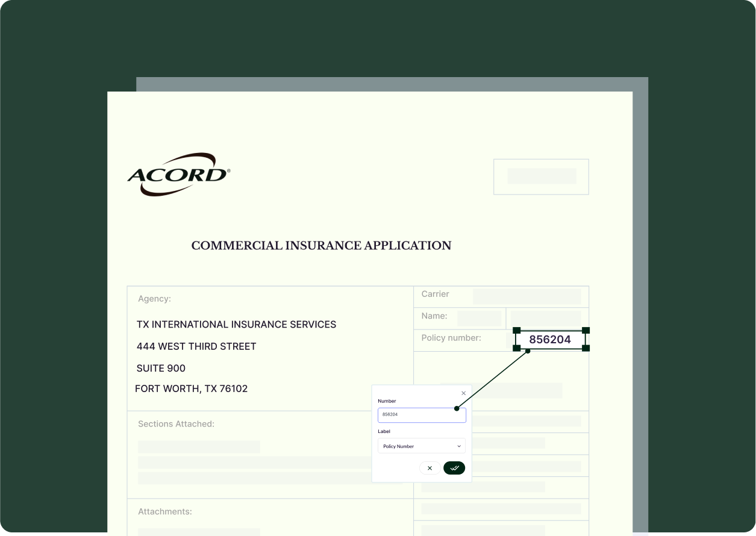Screen dimensions: 756x536
Task: Click the Attachments: label
Action: (x=165, y=511)
